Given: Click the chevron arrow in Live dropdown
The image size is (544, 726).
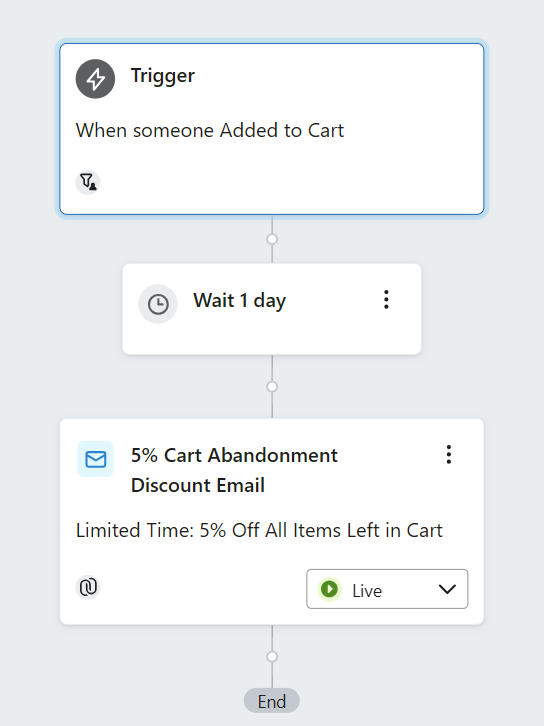Looking at the screenshot, I should (x=447, y=589).
